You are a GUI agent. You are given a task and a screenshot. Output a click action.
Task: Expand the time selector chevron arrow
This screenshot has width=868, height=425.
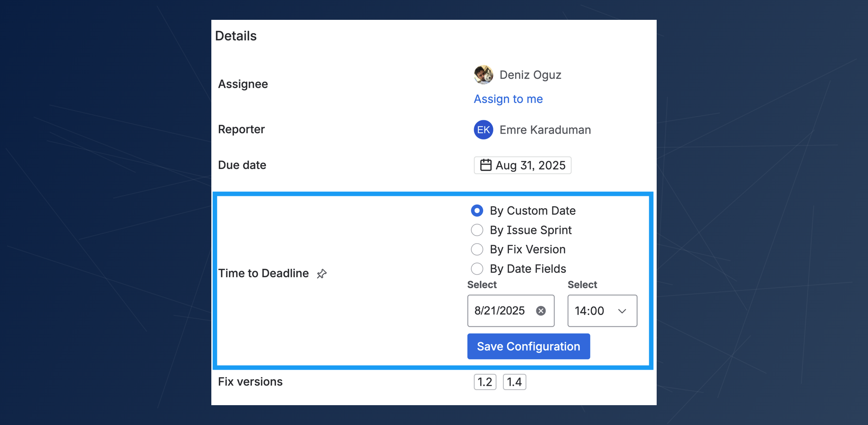(x=622, y=311)
